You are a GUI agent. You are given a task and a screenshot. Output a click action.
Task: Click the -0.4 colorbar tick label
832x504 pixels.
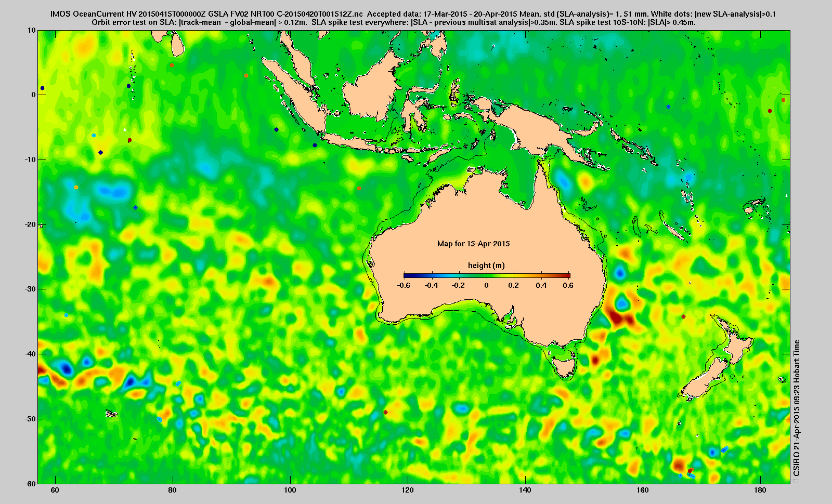[x=431, y=285]
